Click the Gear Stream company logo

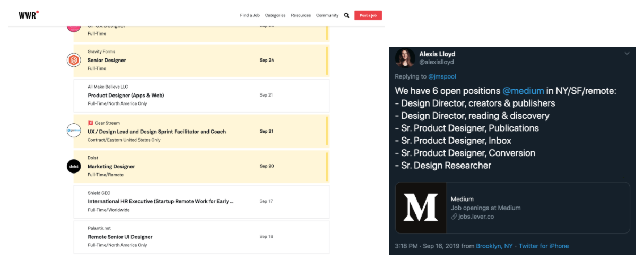tap(74, 131)
